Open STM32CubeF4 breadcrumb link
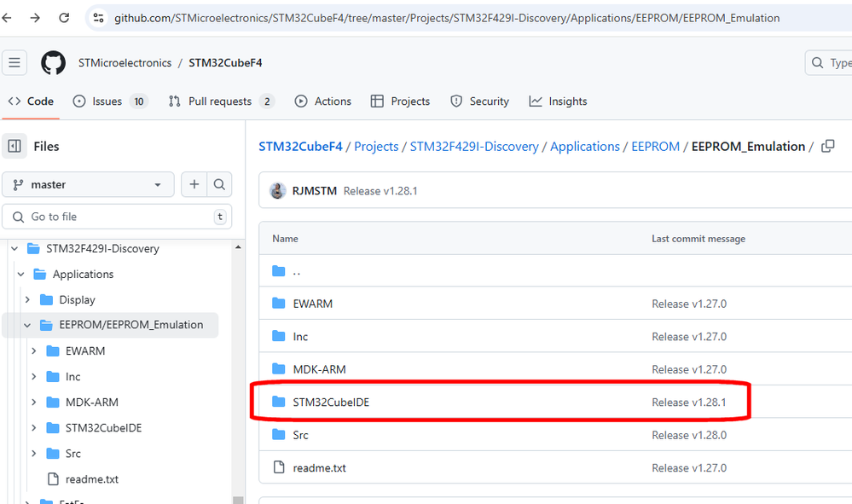 click(300, 147)
